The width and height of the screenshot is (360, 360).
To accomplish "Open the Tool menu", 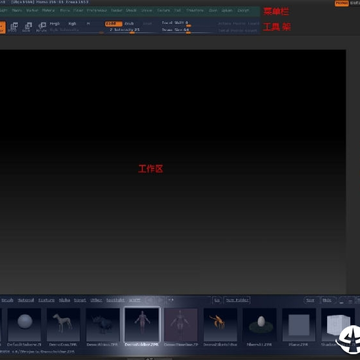I will click(178, 10).
